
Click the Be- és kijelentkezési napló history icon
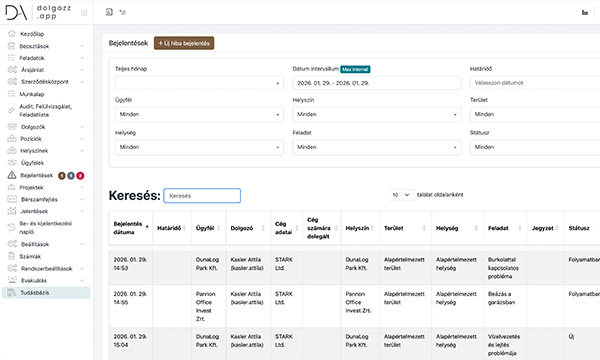click(11, 227)
